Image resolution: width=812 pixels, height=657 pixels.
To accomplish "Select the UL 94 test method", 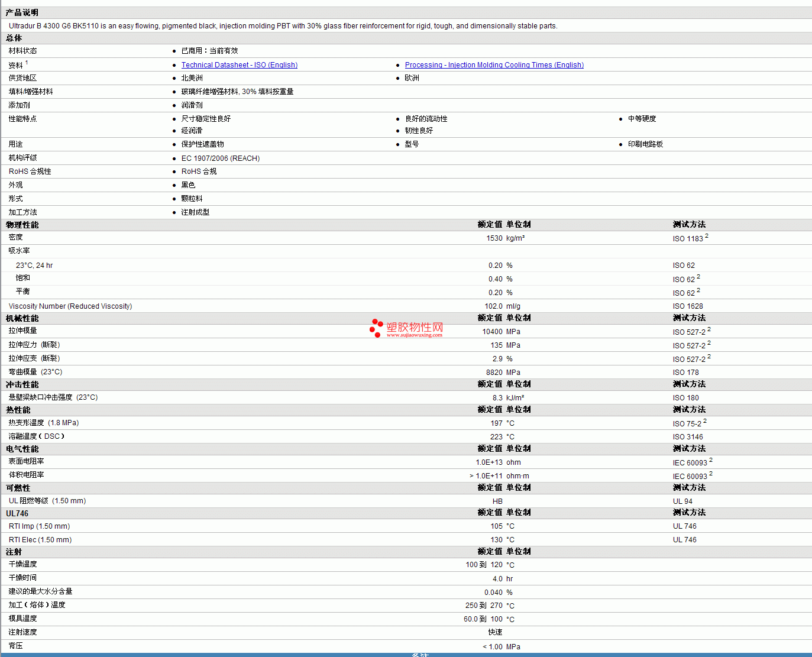I will (x=682, y=501).
